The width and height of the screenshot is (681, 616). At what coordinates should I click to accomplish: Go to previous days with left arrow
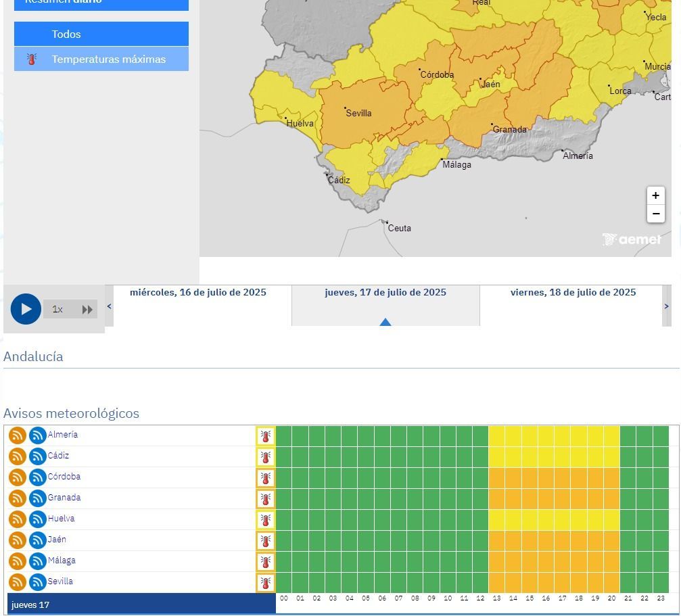(x=110, y=306)
